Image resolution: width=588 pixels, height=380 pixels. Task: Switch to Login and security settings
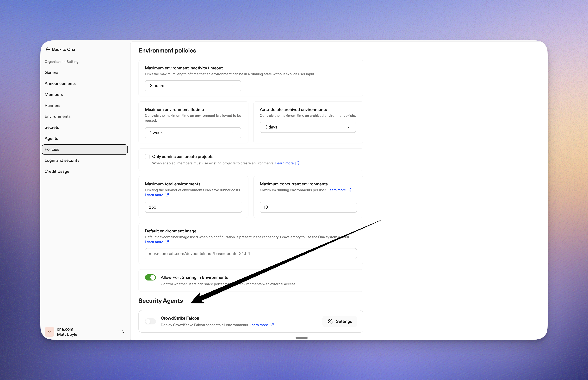pyautogui.click(x=62, y=160)
